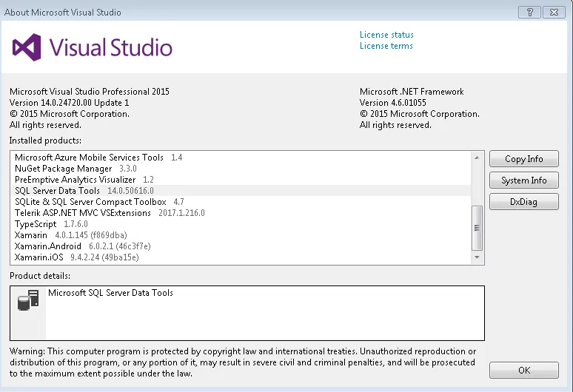Open System Info

(x=523, y=180)
